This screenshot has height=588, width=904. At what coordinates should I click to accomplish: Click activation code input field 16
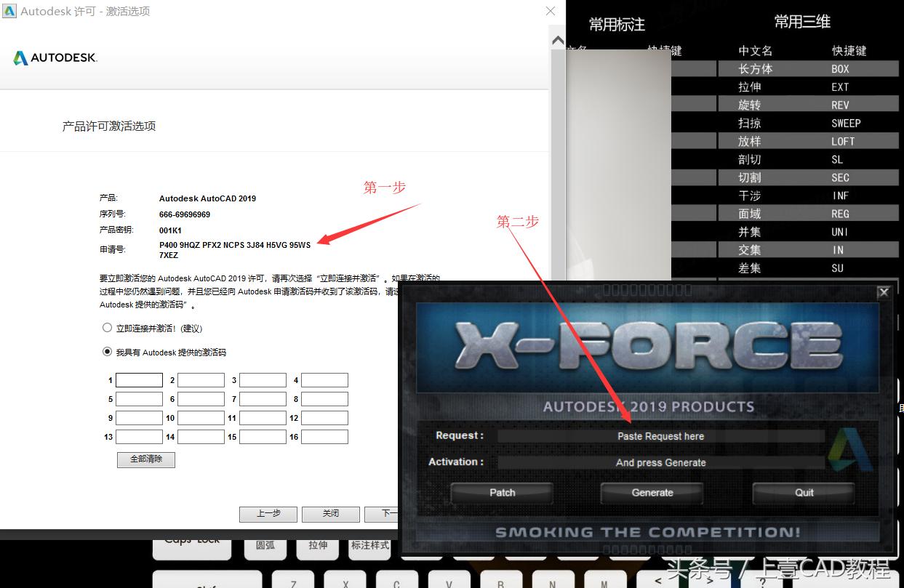[x=325, y=437]
